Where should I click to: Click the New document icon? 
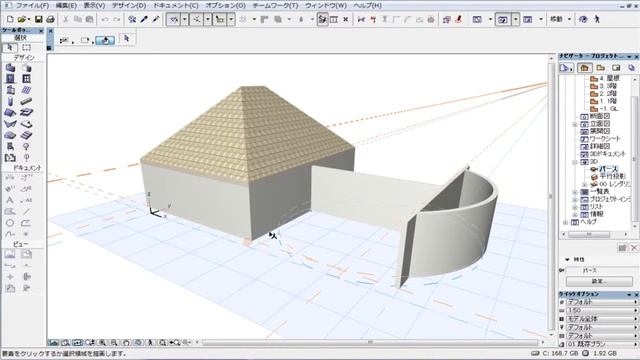10,19
